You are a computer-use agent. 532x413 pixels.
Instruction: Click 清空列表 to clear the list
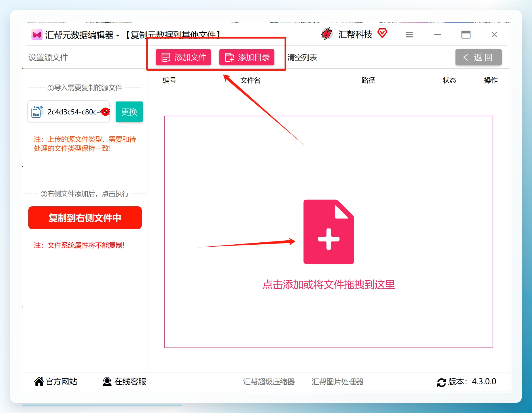pos(302,58)
